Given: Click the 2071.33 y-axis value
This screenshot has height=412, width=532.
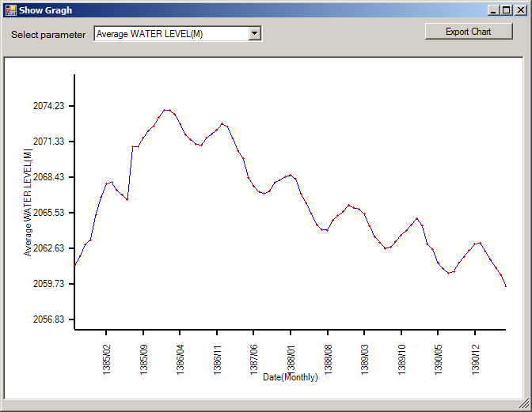Looking at the screenshot, I should tap(48, 142).
